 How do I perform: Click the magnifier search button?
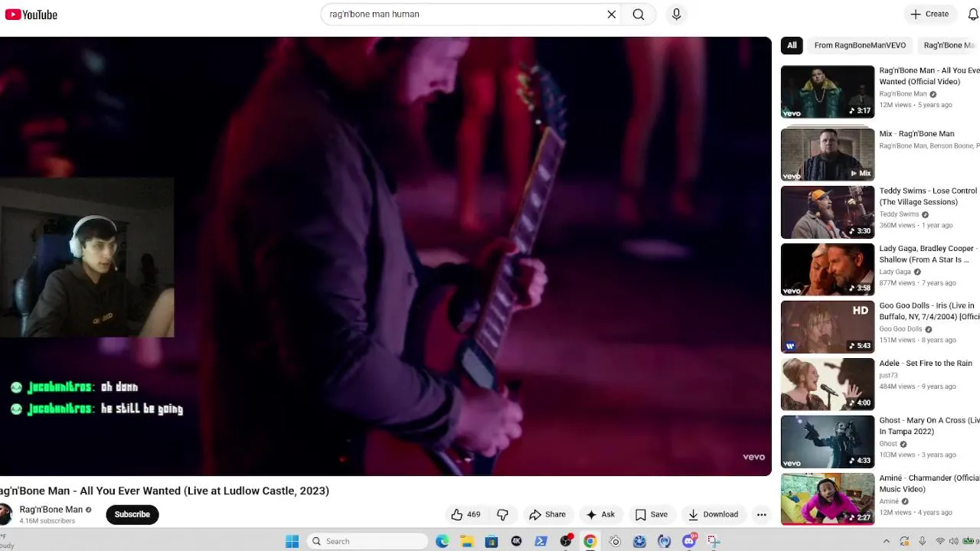click(639, 15)
